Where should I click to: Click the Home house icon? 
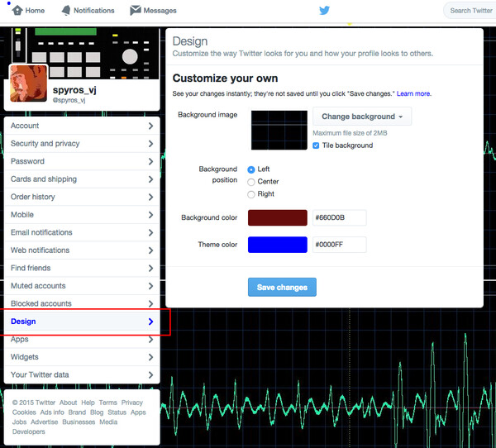click(x=17, y=11)
